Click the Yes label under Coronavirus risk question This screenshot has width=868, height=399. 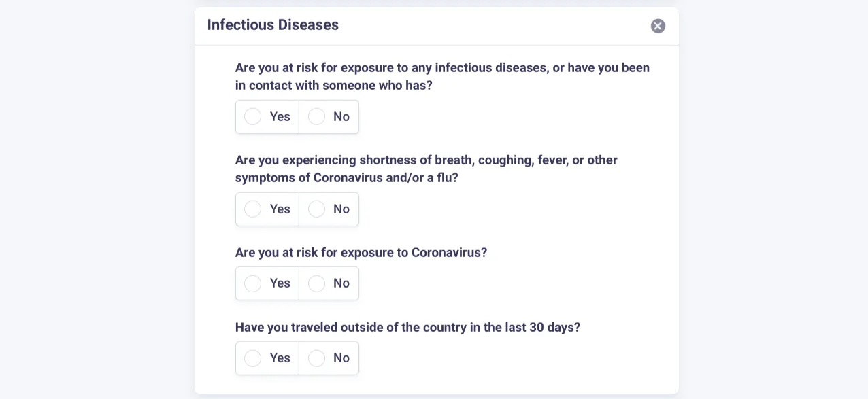[x=279, y=283]
